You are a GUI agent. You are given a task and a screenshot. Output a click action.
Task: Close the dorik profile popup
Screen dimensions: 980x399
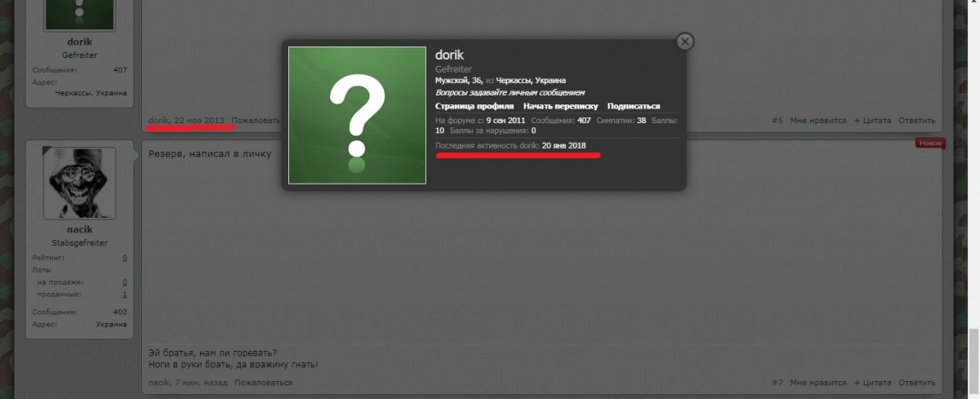tap(685, 41)
